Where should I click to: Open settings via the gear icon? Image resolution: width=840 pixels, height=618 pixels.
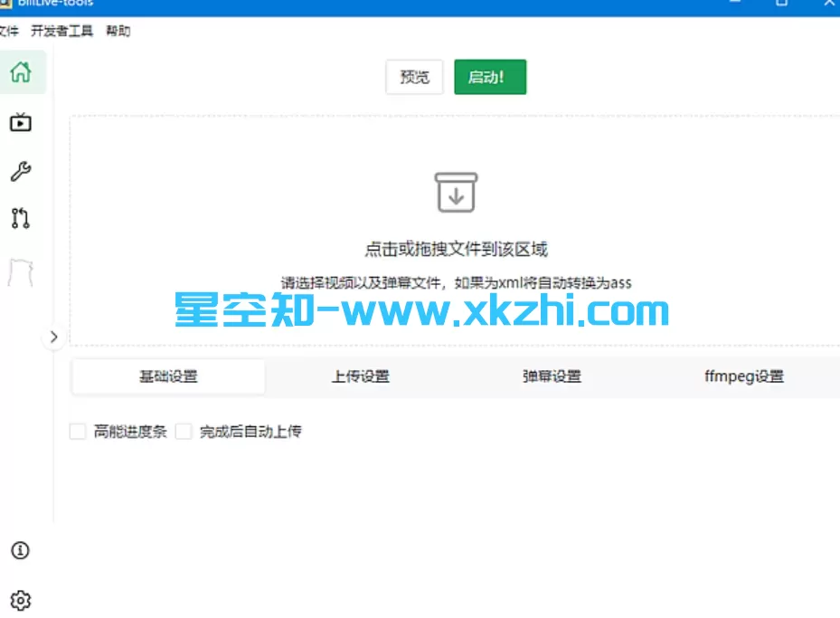pos(20,600)
